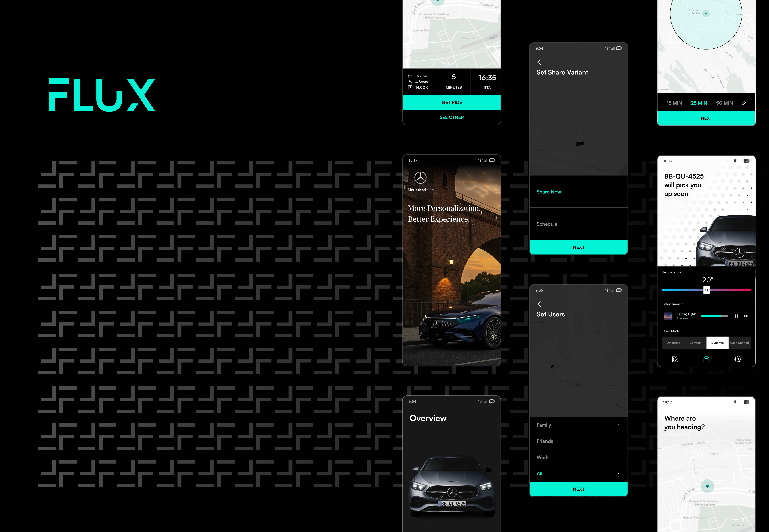Select Friends user group
Image resolution: width=769 pixels, height=532 pixels.
(579, 441)
